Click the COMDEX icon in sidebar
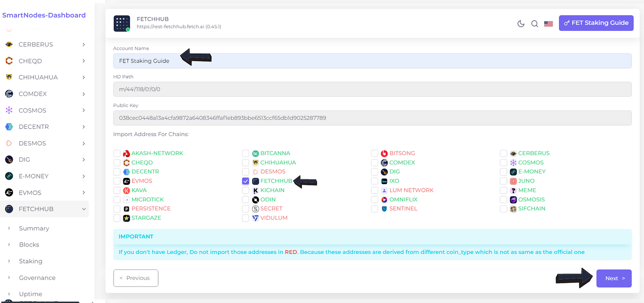644x303 pixels. (9, 94)
